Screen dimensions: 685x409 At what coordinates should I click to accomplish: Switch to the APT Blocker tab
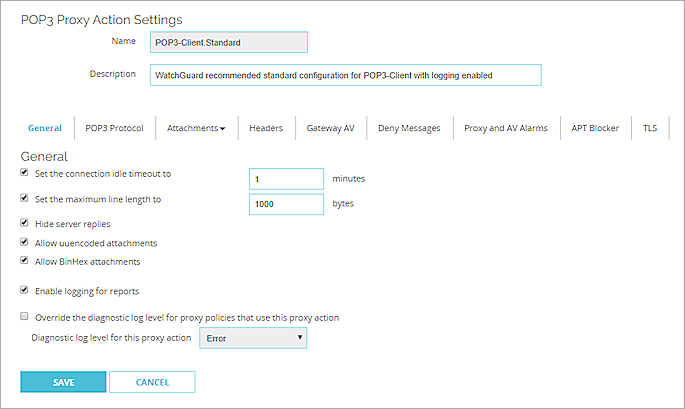(x=595, y=128)
